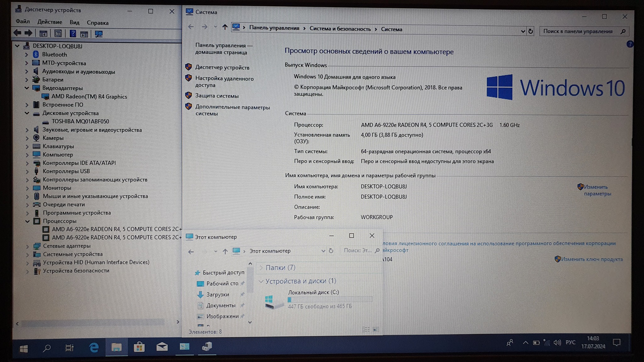Click the forward arrow in Device Manager toolbar
The width and height of the screenshot is (644, 362).
[28, 33]
